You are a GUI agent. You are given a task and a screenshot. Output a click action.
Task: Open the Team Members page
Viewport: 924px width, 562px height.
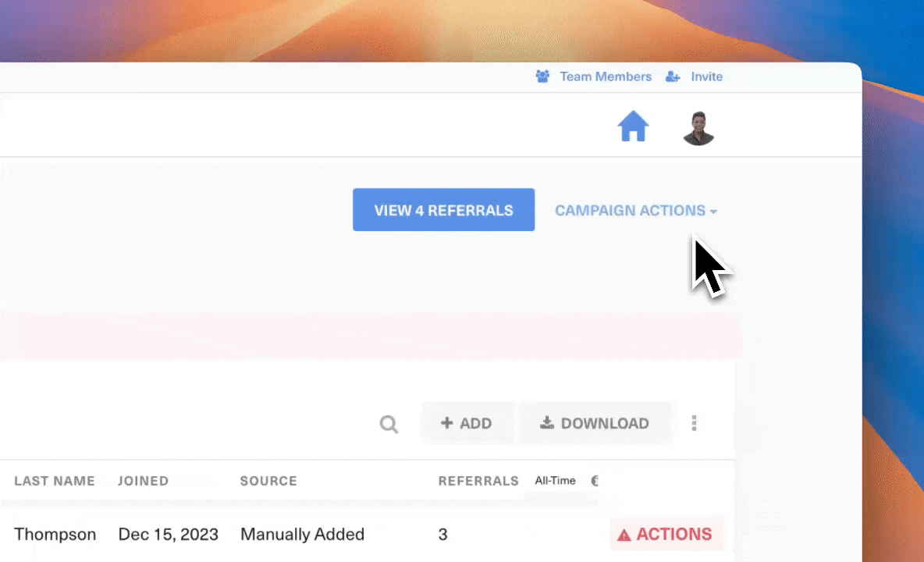pos(606,76)
